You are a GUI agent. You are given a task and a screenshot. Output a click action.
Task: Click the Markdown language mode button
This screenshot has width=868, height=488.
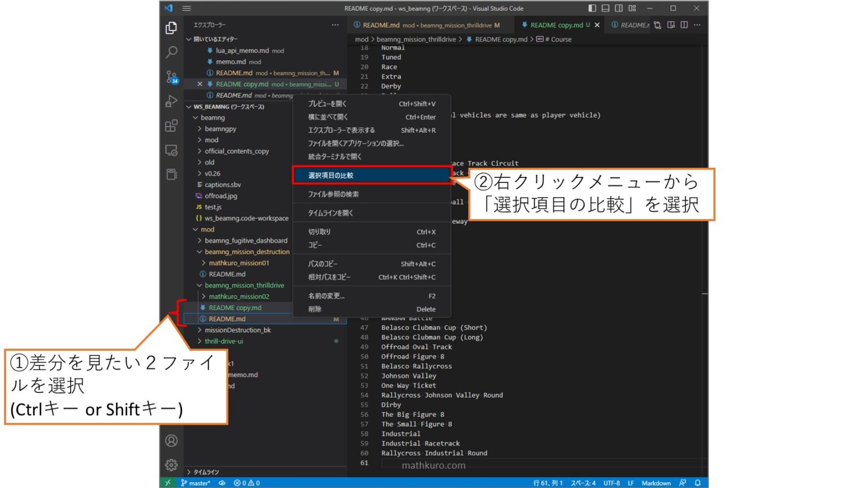point(656,483)
